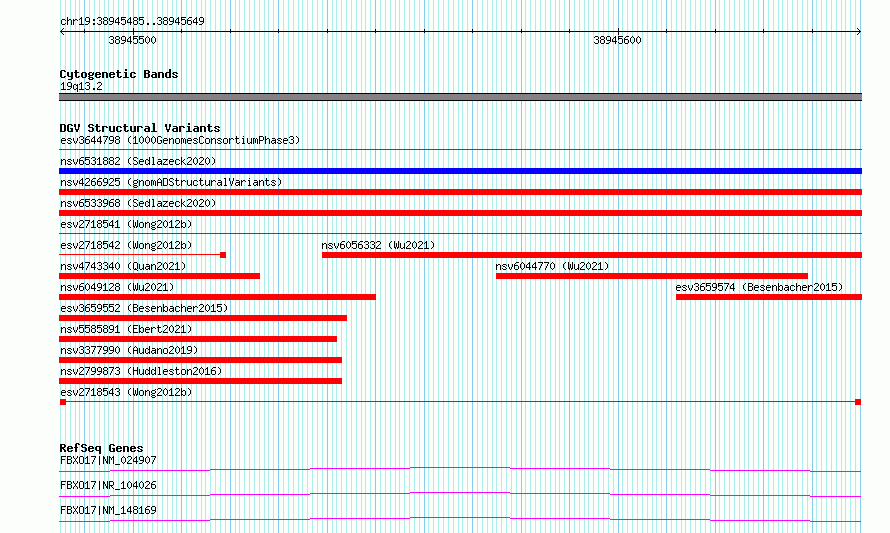
Task: Click the 38945500 ruler position label
Action: pyautogui.click(x=132, y=40)
